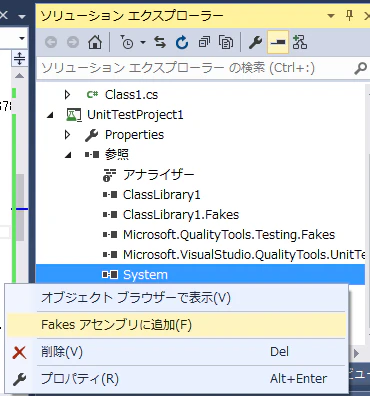
Task: Open the Pending Changes Filter clock icon
Action: (x=127, y=42)
